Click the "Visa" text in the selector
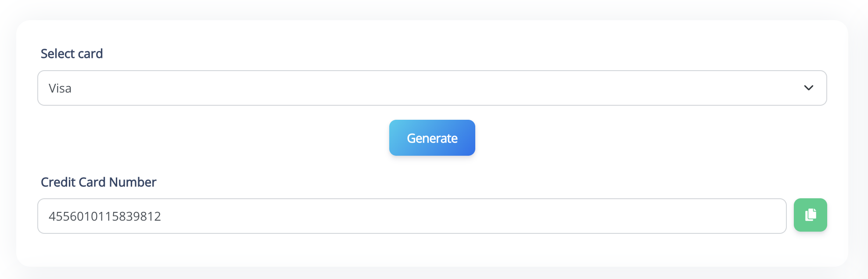This screenshot has height=279, width=868. (60, 88)
